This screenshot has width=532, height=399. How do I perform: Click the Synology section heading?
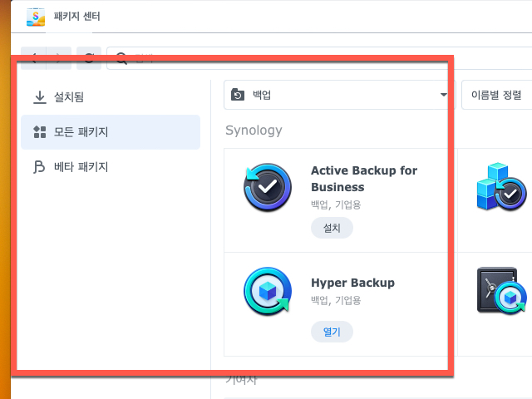tap(254, 131)
